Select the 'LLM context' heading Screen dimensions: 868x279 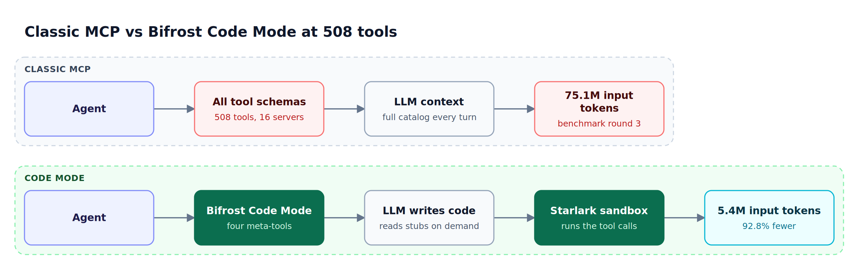429,102
